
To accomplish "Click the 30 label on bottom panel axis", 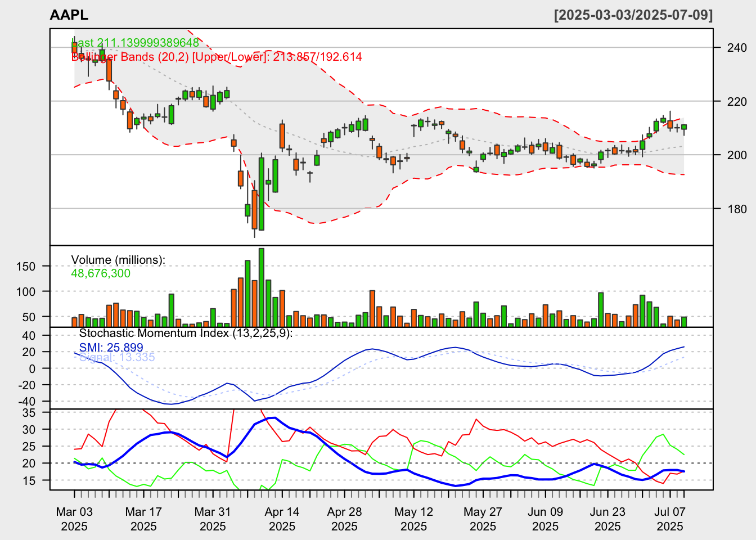I will pos(29,430).
